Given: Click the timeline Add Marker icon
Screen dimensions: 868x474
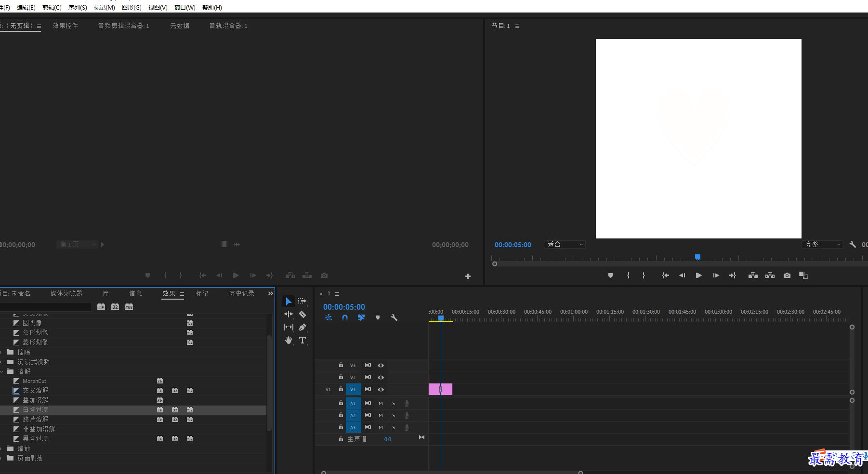Looking at the screenshot, I should tap(378, 317).
